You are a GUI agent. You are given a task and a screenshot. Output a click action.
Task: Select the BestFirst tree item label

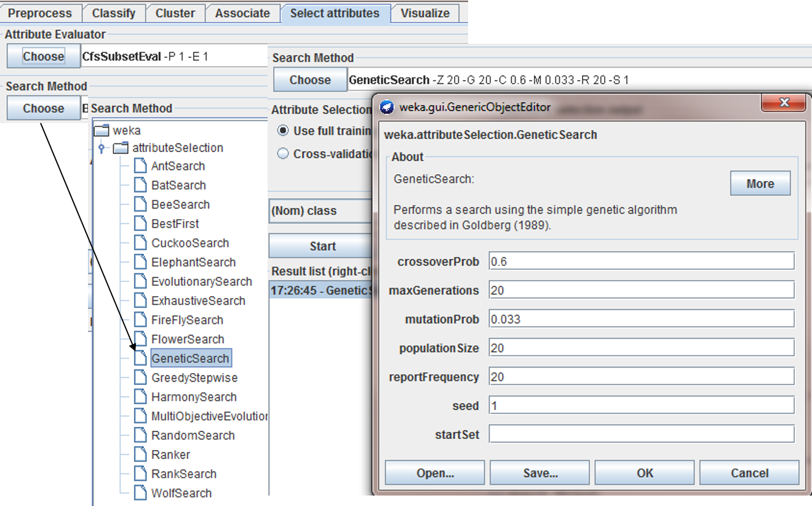[175, 223]
